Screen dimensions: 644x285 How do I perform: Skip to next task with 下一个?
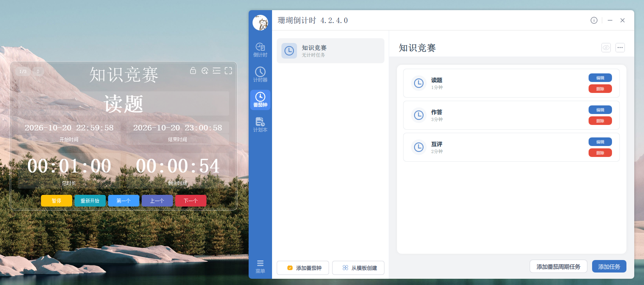[191, 201]
